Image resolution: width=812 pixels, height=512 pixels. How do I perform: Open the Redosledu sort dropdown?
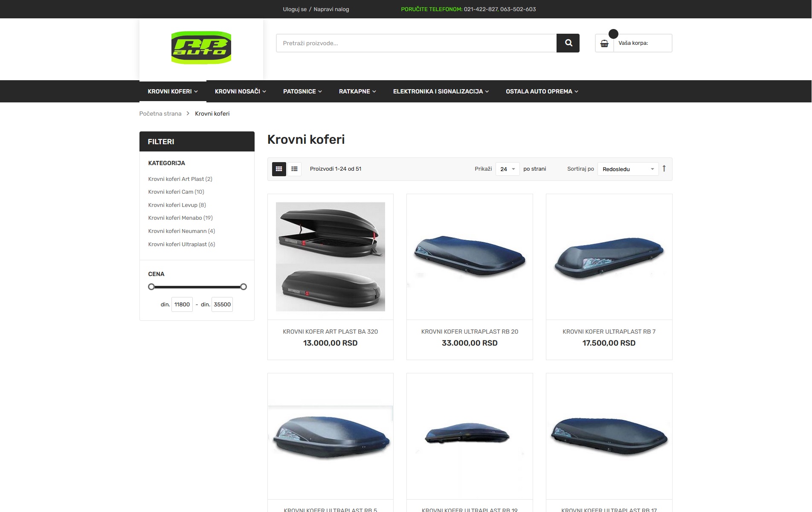[x=628, y=169]
